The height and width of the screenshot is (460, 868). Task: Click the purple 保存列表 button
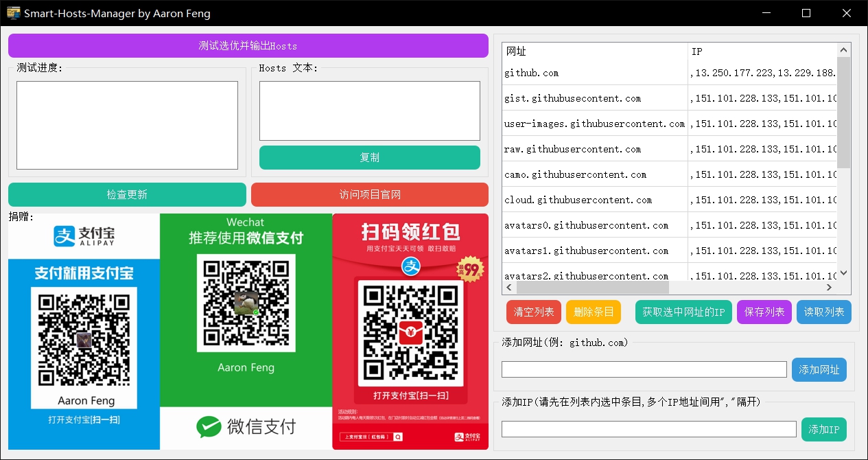click(764, 312)
